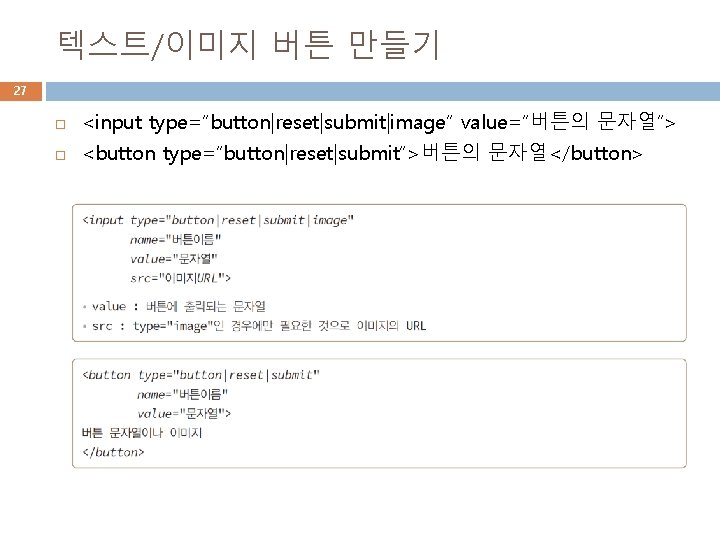Image resolution: width=720 pixels, height=540 pixels.
Task: Click the line 버튼 문자열이나 이미지
Action: [142, 433]
